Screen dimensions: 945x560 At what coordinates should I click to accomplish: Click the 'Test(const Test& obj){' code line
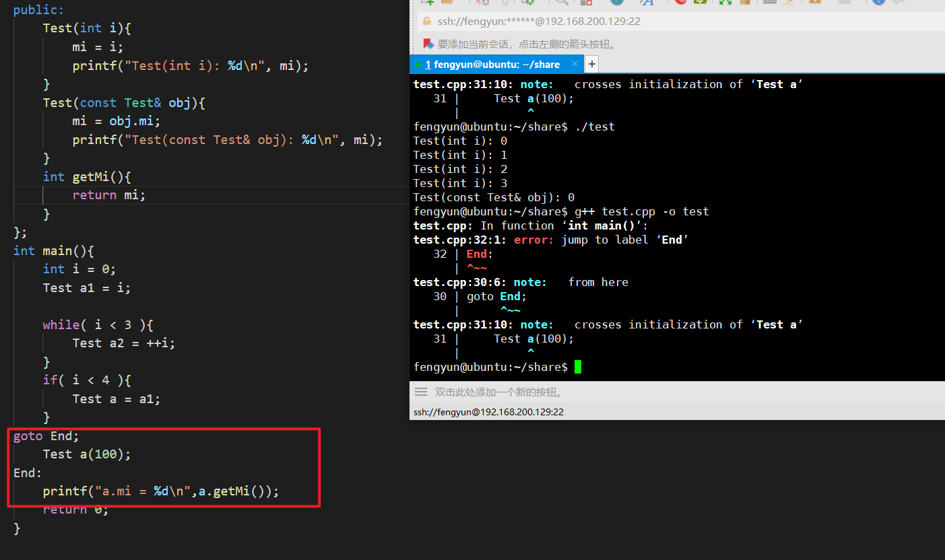point(124,103)
